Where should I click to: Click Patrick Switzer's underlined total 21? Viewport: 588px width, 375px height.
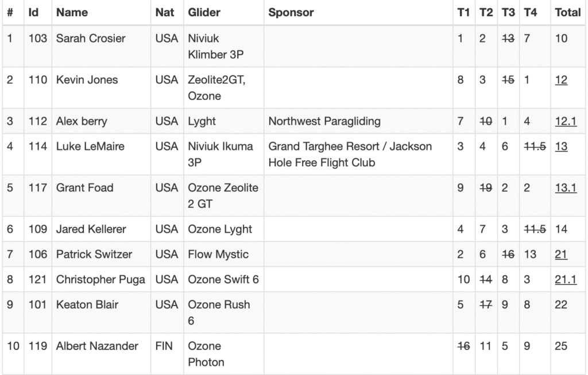tap(561, 254)
